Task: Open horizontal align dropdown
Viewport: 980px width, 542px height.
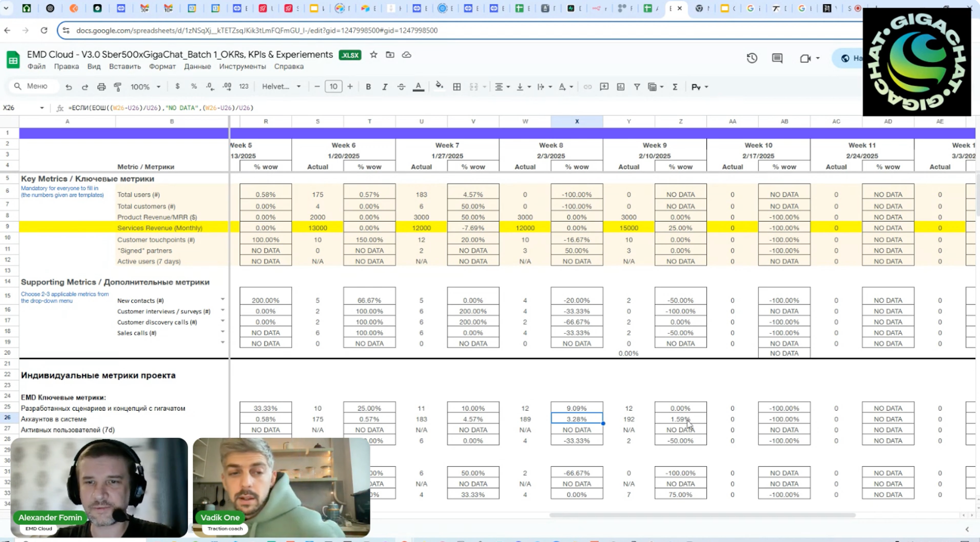Action: click(502, 87)
